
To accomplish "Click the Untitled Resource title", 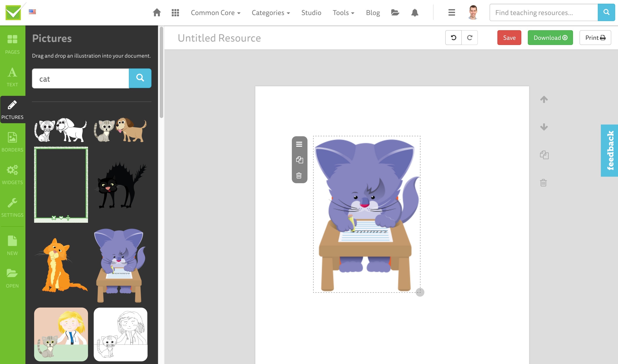I will coord(219,38).
